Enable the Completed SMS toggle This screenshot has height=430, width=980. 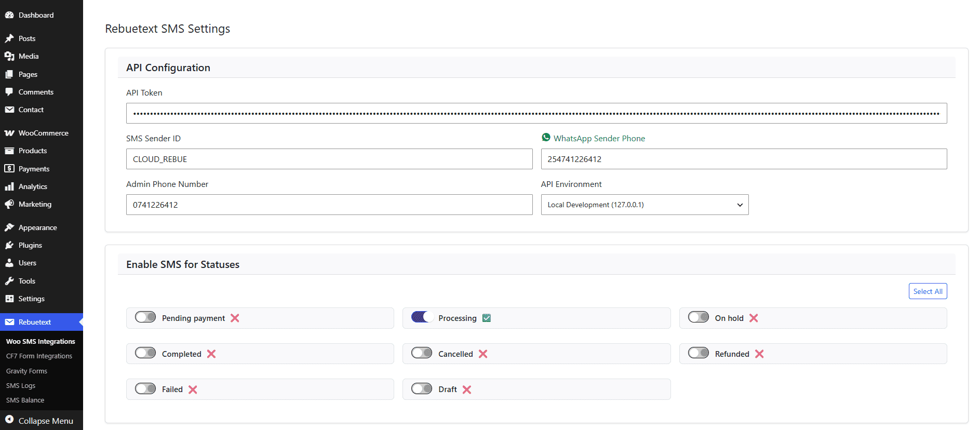coord(145,353)
